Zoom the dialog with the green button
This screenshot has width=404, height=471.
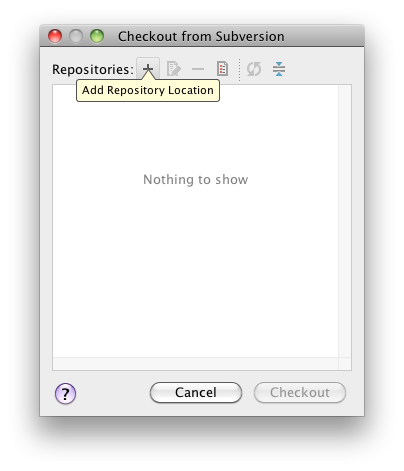pos(97,36)
